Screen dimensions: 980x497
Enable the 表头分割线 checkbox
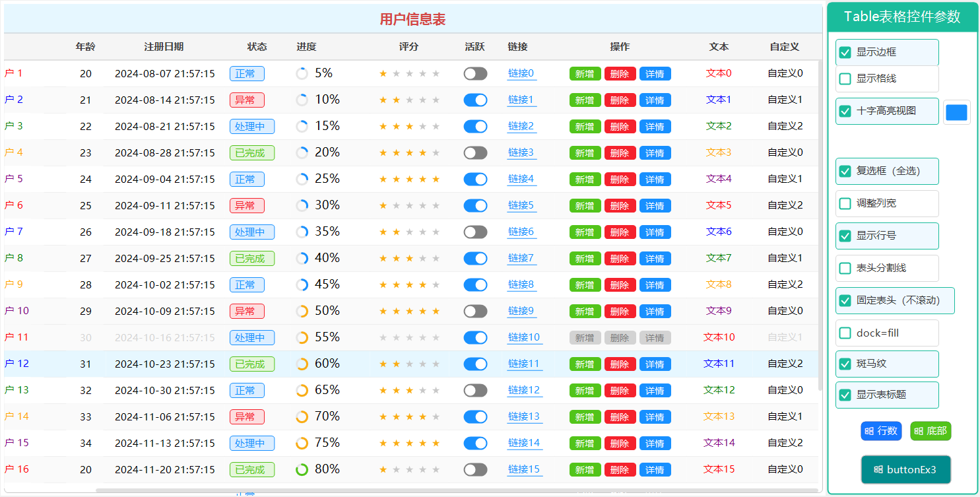pos(845,268)
